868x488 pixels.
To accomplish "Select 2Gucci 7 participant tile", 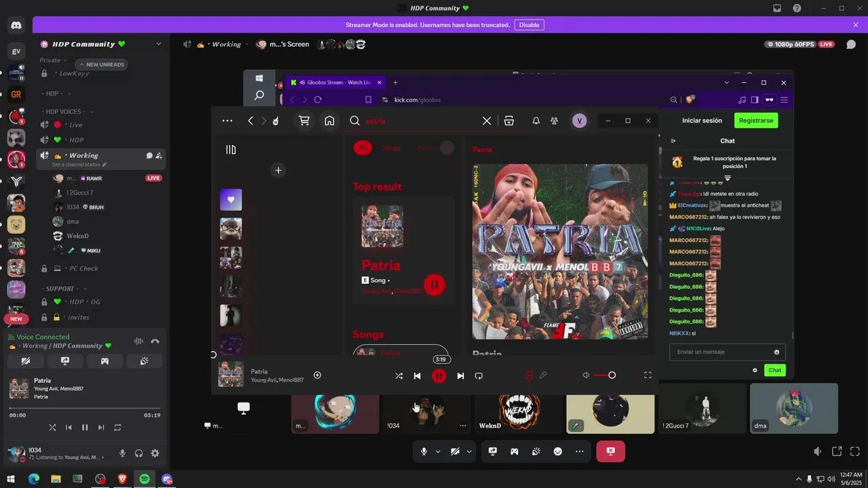I will 702,409.
